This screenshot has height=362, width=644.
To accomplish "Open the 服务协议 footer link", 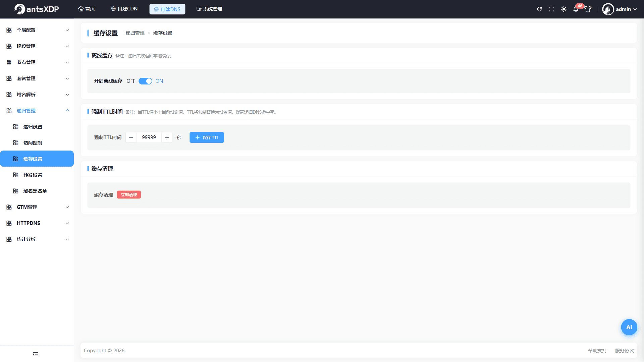I will pyautogui.click(x=624, y=351).
